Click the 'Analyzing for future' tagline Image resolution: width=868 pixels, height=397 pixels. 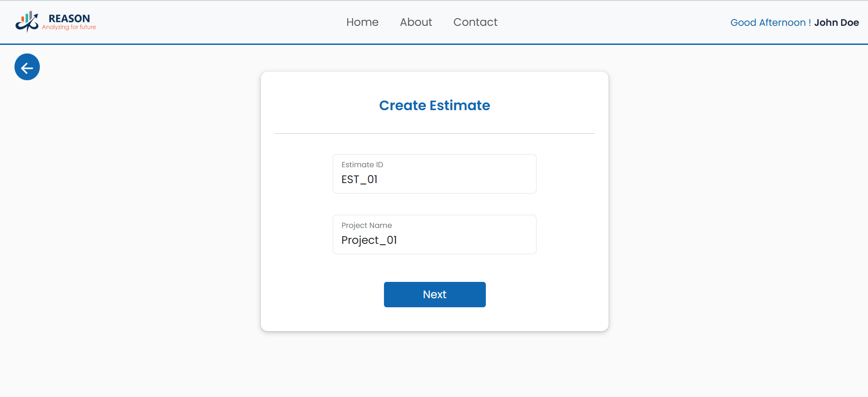click(69, 28)
